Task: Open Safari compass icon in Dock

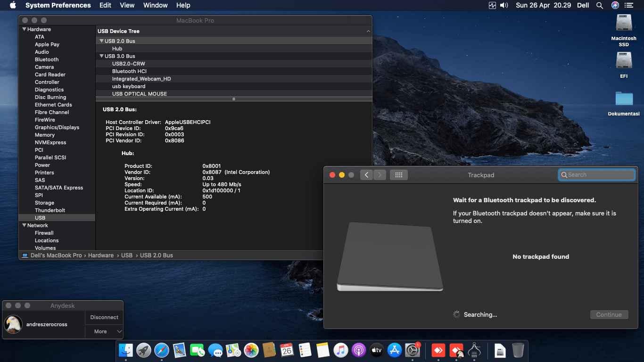Action: (x=162, y=350)
